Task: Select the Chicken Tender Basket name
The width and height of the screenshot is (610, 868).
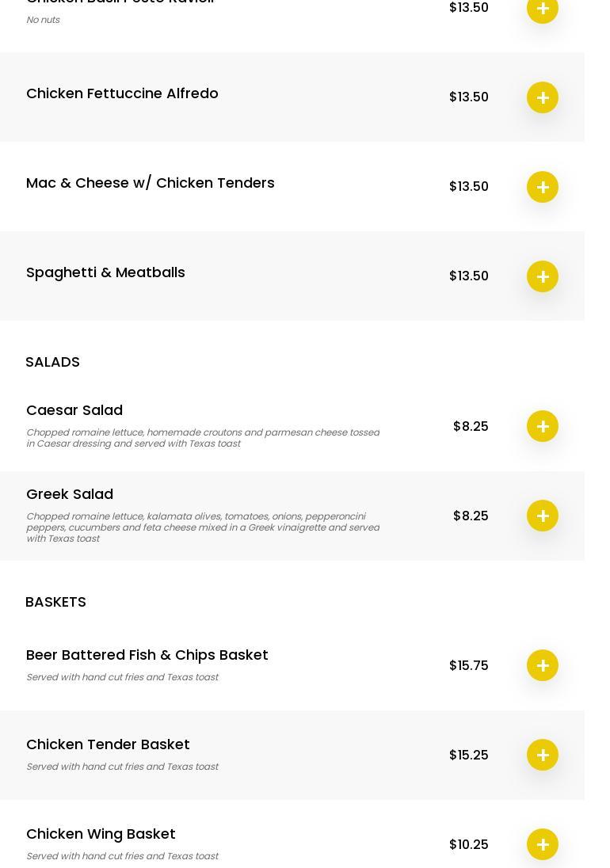Action: [x=108, y=744]
